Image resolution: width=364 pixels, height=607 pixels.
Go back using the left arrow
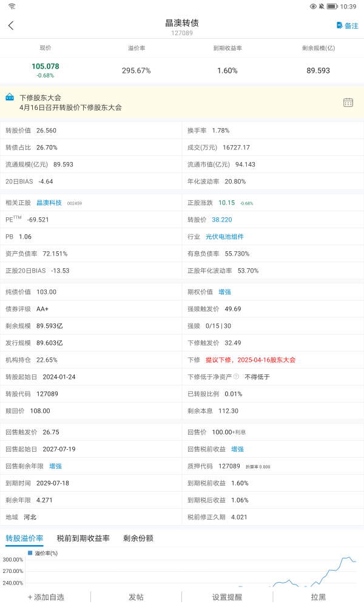click(11, 25)
